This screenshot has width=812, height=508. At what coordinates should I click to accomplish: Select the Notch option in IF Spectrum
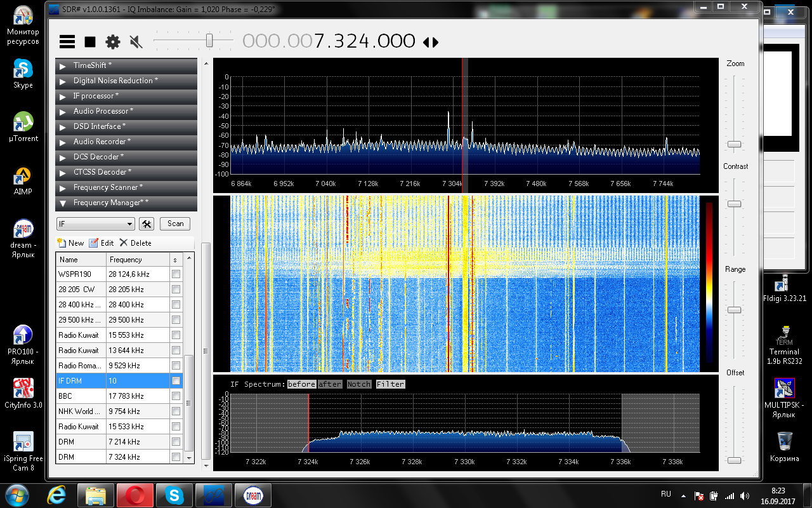[358, 384]
